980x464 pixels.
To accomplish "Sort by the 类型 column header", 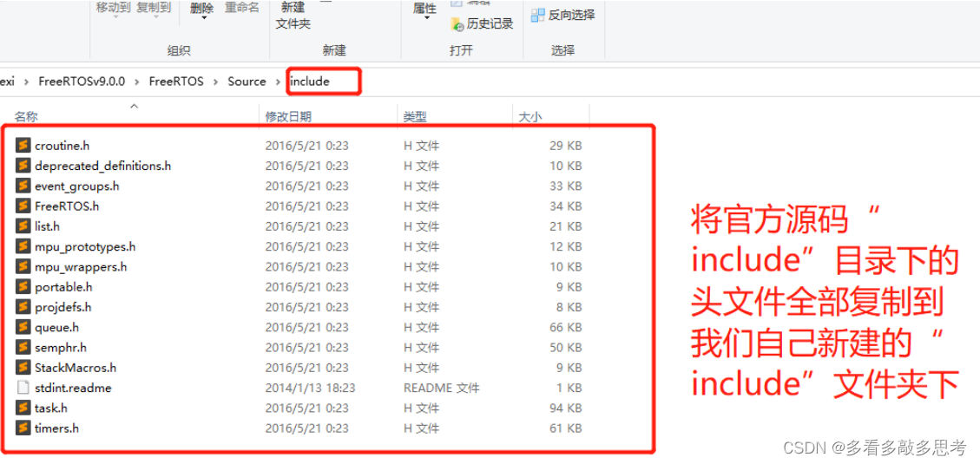I will (x=415, y=116).
